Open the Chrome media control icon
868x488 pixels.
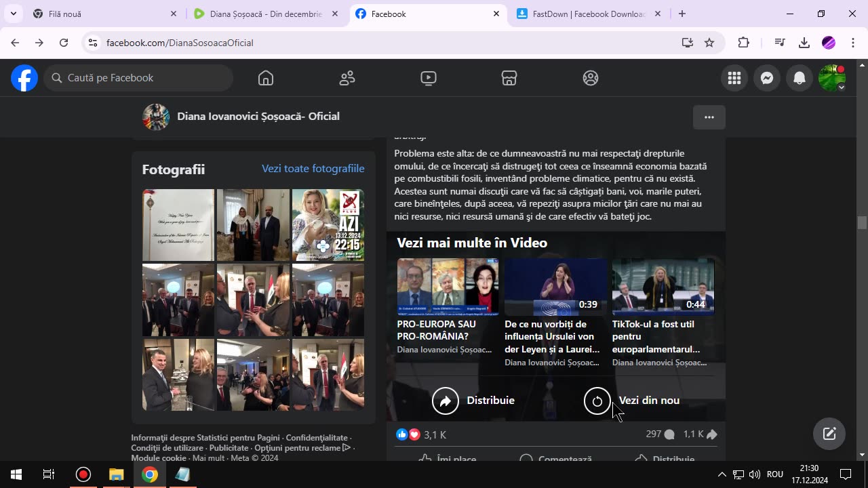click(x=780, y=43)
